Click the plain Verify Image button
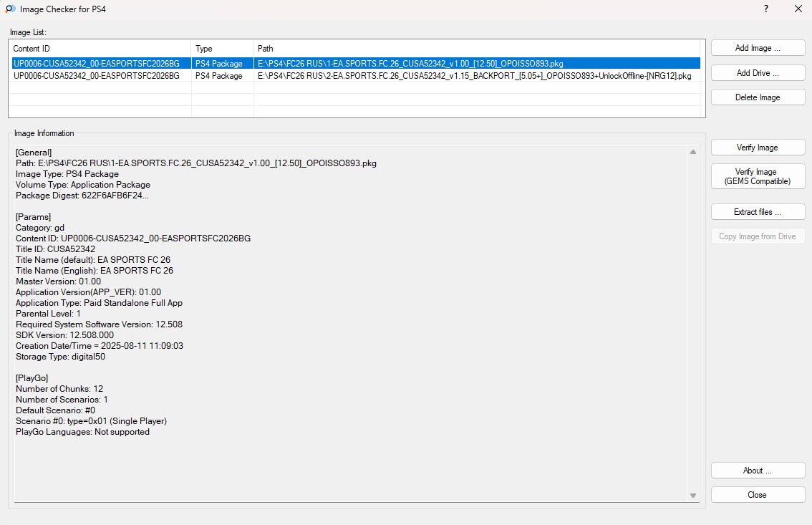The height and width of the screenshot is (525, 812). click(758, 148)
